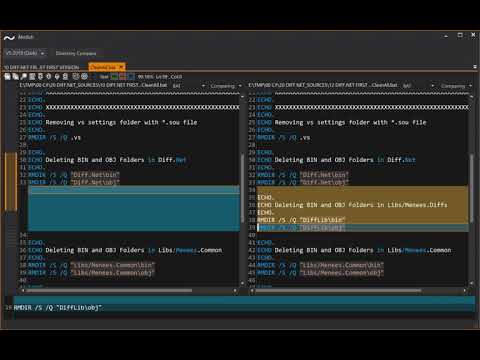This screenshot has height=360, width=480.
Task: Click right line 38 RMDIR "DiffLib\bin"
Action: tap(301, 220)
